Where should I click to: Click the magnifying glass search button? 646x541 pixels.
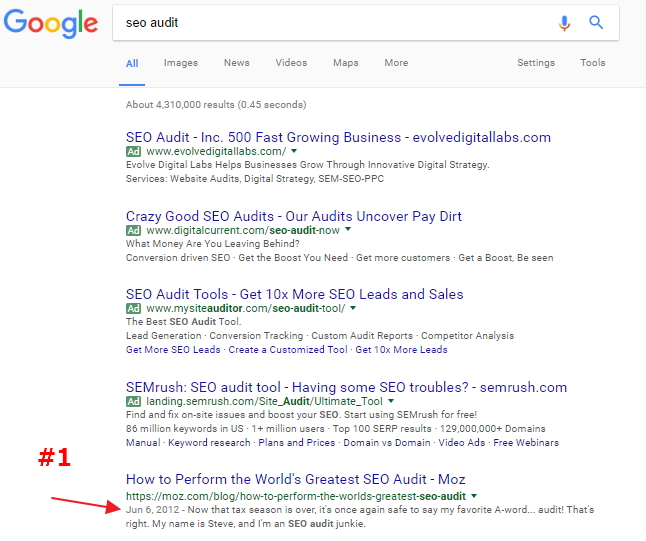pos(596,22)
